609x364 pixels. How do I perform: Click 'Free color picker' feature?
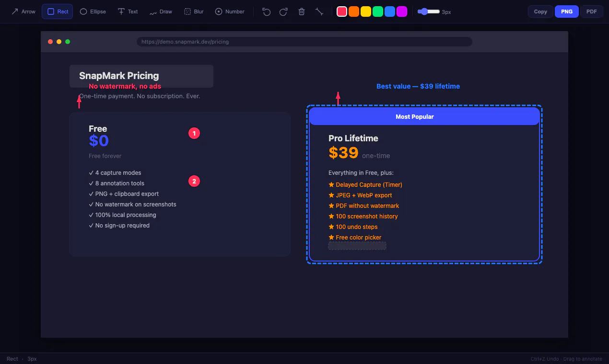click(x=355, y=238)
